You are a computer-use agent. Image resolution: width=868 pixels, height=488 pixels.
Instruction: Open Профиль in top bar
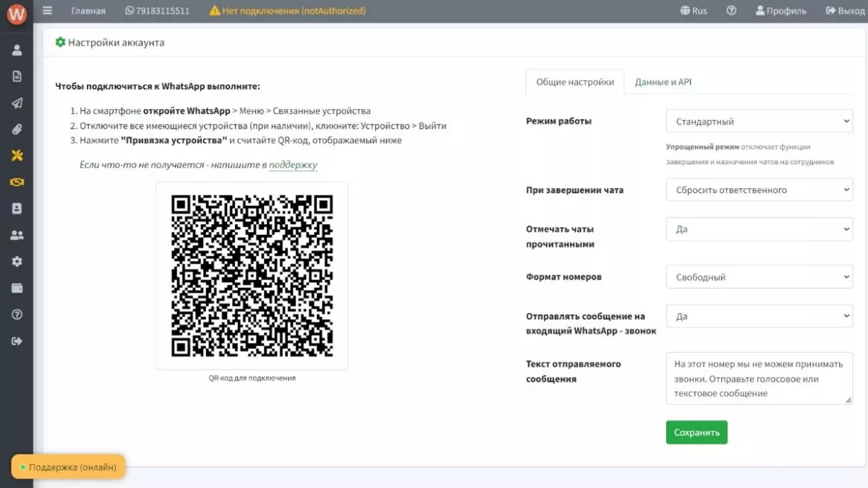pyautogui.click(x=780, y=11)
